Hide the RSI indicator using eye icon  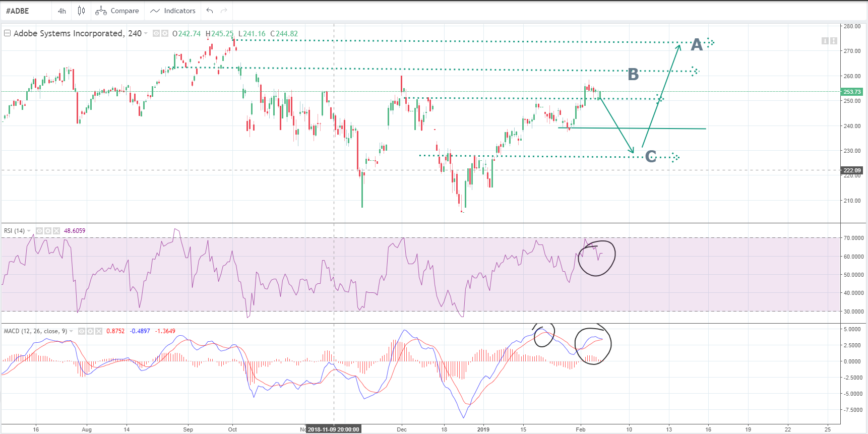coord(39,231)
